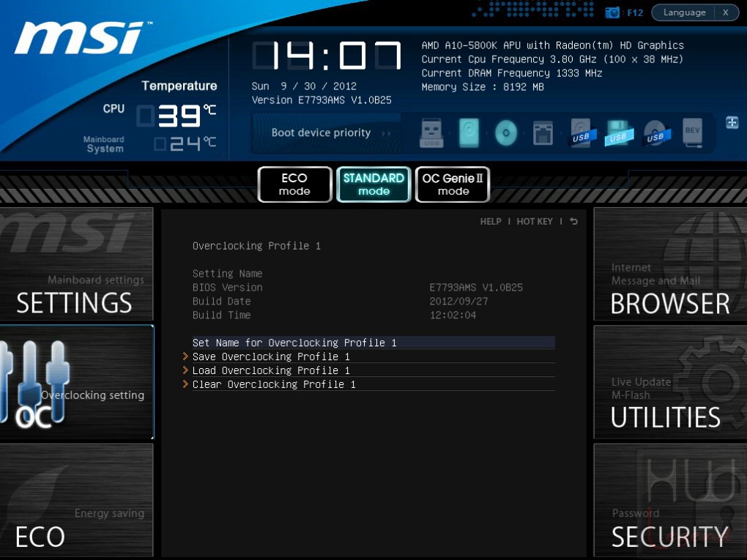The width and height of the screenshot is (747, 560).
Task: Click the CPU temperature 39°C reading
Action: click(177, 116)
